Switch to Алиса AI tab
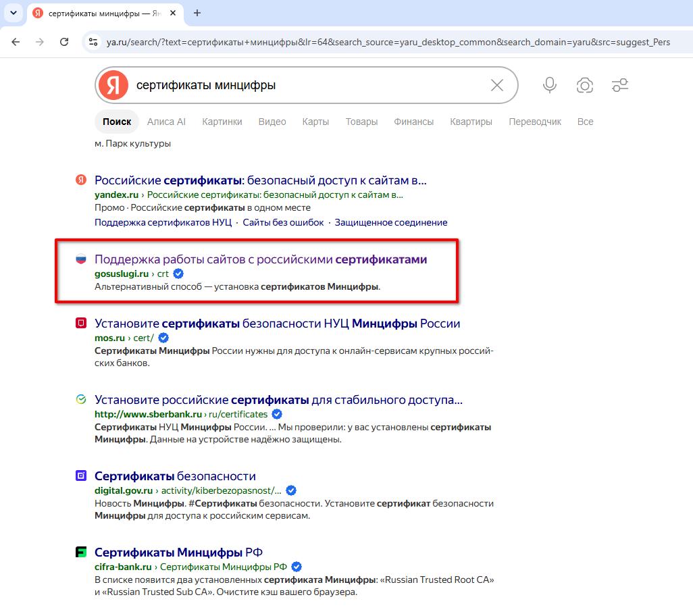Screen dimensions: 693x616 [x=166, y=122]
